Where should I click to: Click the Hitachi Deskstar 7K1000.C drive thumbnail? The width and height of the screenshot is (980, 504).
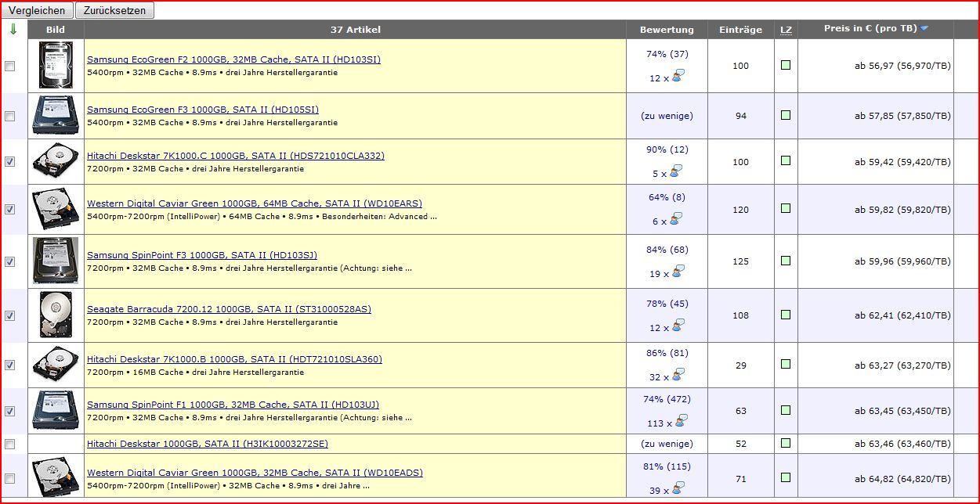56,161
